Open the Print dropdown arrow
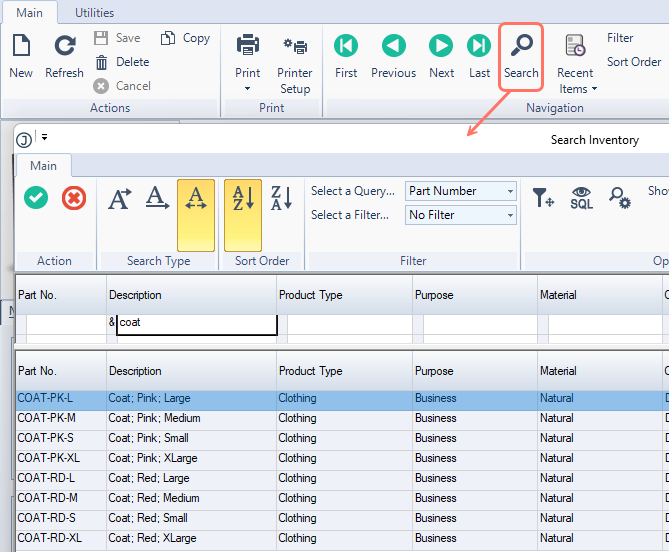Viewport: 669px width, 552px height. (x=247, y=89)
